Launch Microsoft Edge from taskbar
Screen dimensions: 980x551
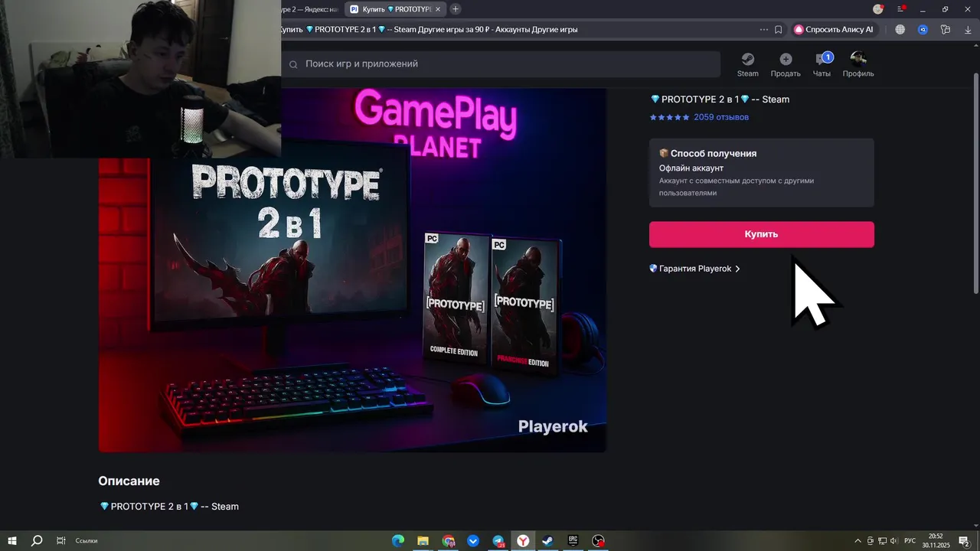[x=398, y=541]
